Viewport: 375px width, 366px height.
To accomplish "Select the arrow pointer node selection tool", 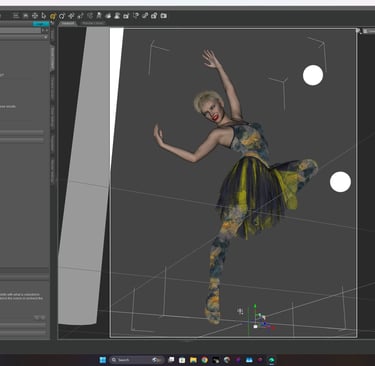I will [x=44, y=16].
